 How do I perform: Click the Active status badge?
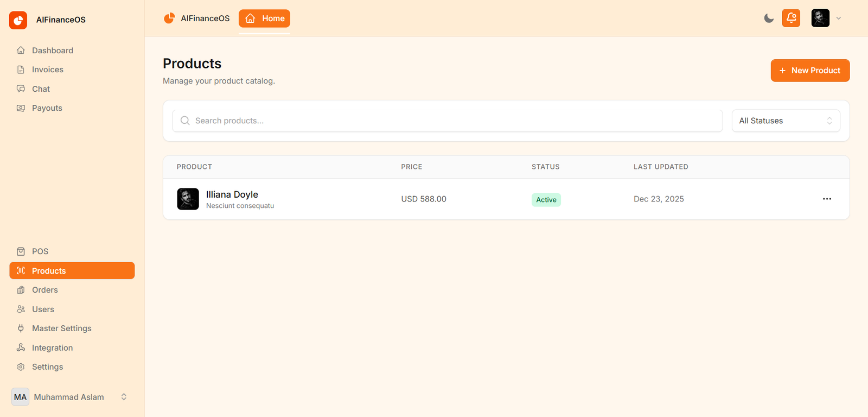pyautogui.click(x=546, y=200)
